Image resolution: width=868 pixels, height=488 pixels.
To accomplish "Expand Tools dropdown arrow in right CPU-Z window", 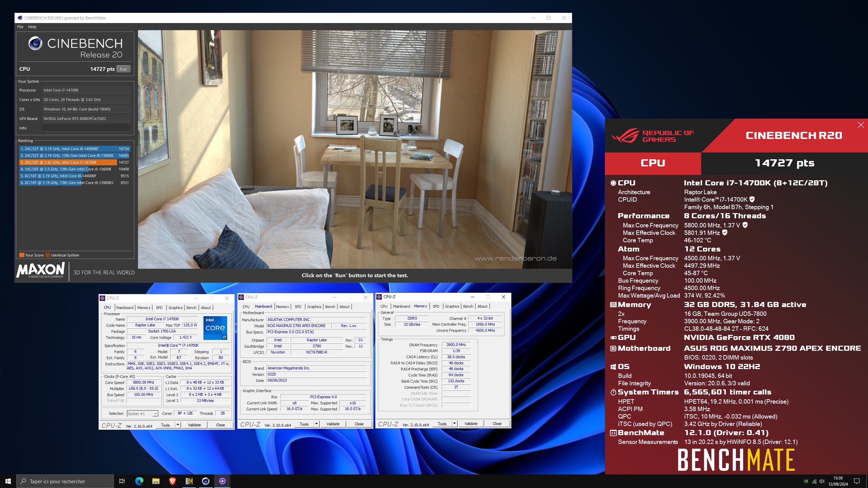I will coord(454,424).
